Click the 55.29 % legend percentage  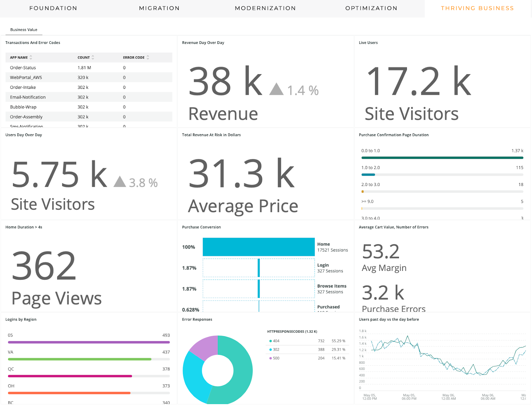[x=338, y=341]
